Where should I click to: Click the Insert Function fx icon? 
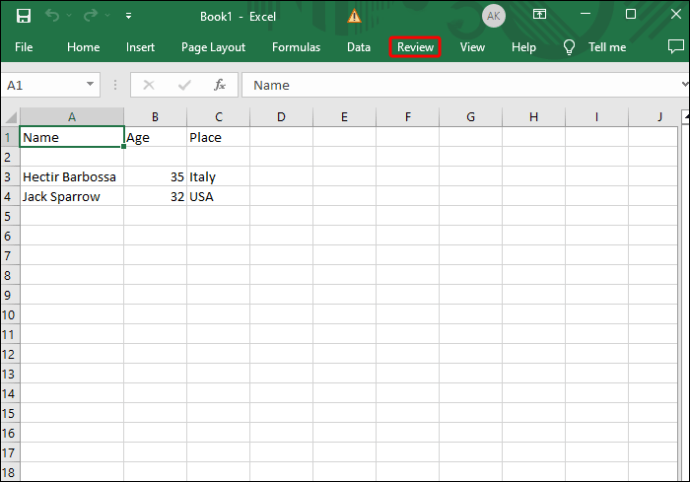click(x=220, y=85)
